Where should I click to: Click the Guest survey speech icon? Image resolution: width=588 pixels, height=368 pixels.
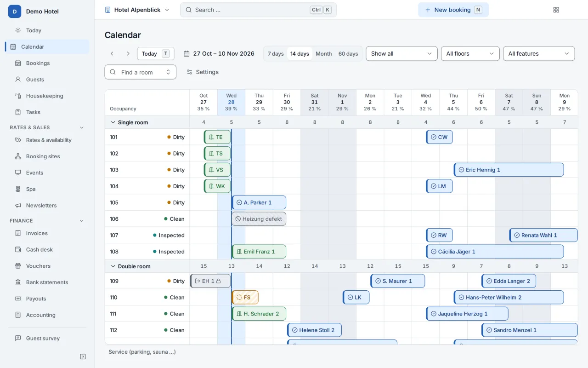click(18, 338)
